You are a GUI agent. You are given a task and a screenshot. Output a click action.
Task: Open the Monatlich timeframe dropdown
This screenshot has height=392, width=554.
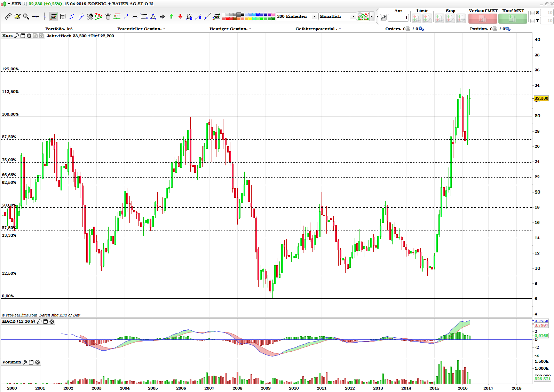[x=337, y=16]
